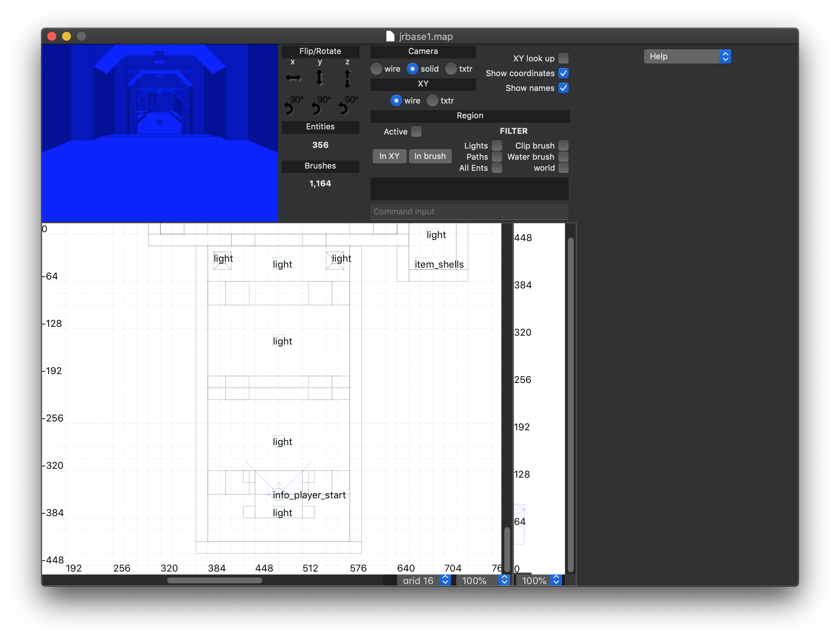The width and height of the screenshot is (840, 641).
Task: Open the Help dropdown menu
Action: (687, 57)
